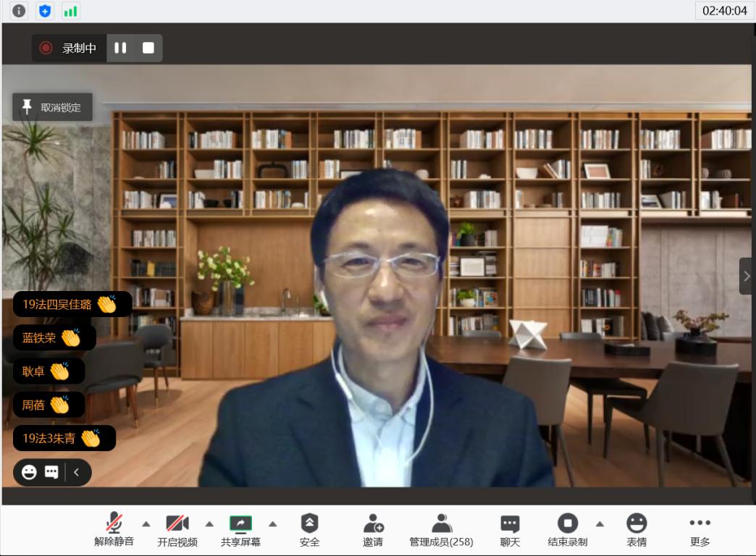Viewport: 756px width, 556px height.
Task: Open audio options arrow next to 解除静音
Action: tap(146, 523)
